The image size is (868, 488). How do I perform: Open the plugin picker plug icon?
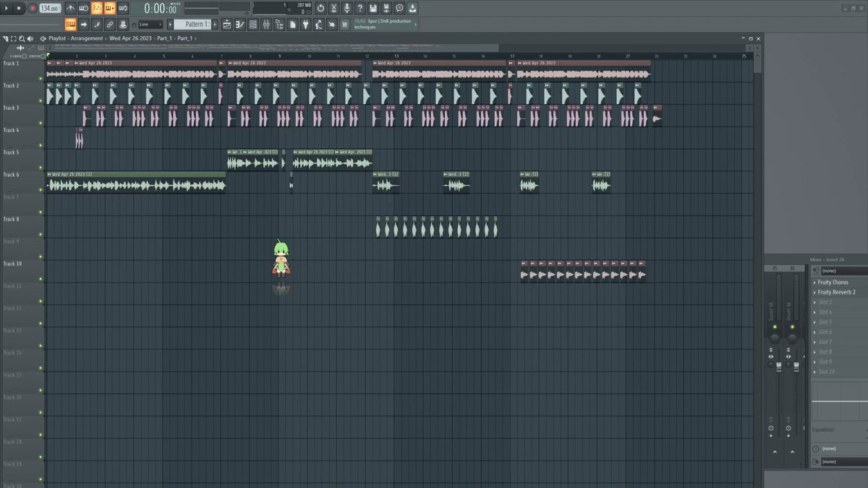click(x=305, y=25)
